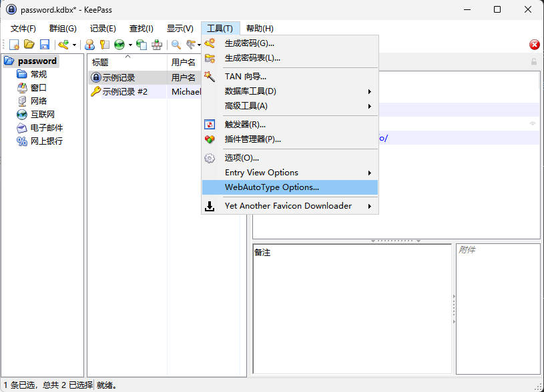
Task: Select the 示例记录 entry row
Action: [145, 77]
